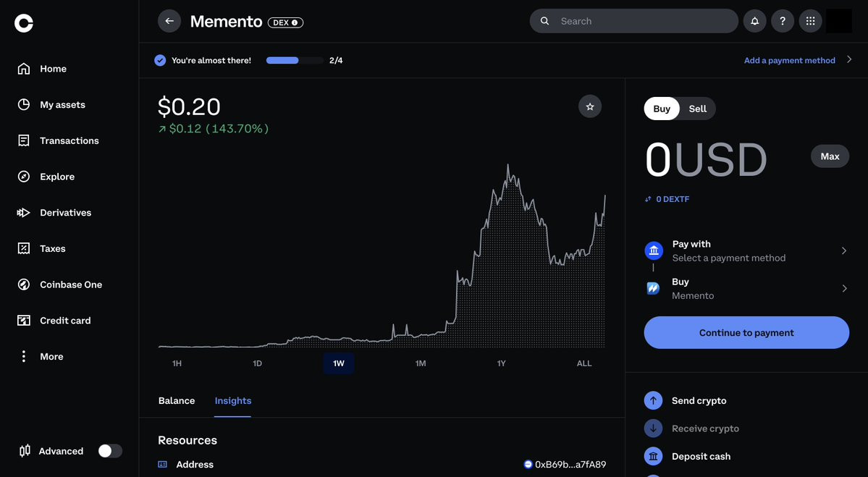Click the Coinbase logo in the sidebar
Screen dimensions: 868x477
coord(24,22)
